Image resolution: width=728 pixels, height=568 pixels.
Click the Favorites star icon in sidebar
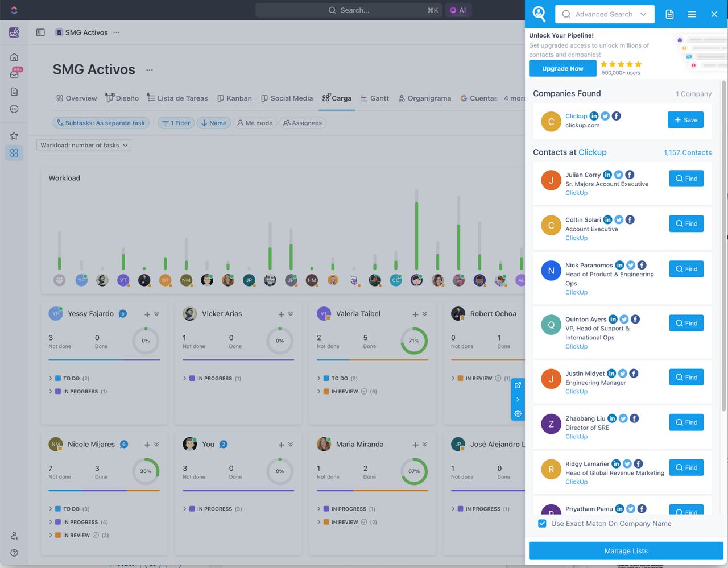click(14, 136)
